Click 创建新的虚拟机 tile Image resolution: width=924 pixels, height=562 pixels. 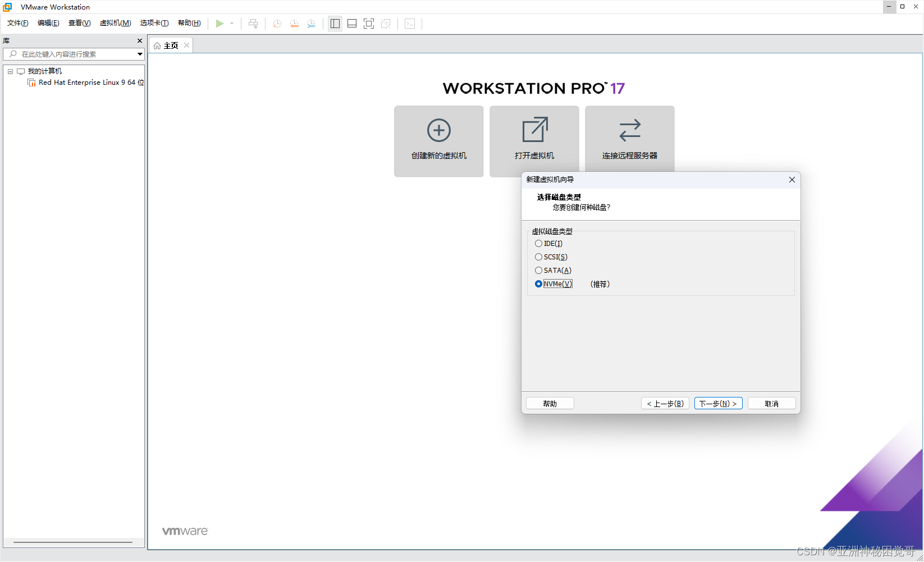[x=439, y=141]
